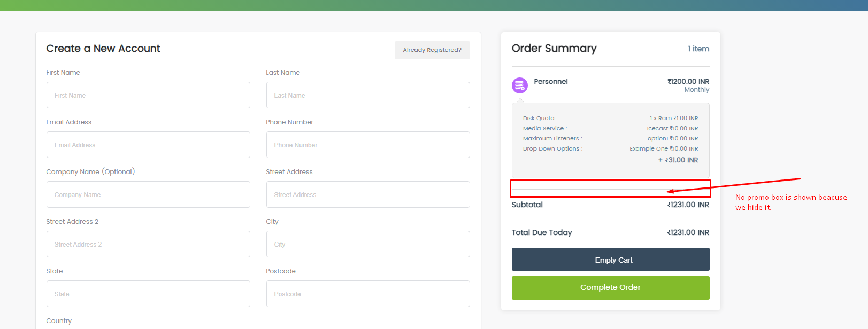
Task: Click the Total Due Today ₹1231.00 INR amount
Action: 688,232
